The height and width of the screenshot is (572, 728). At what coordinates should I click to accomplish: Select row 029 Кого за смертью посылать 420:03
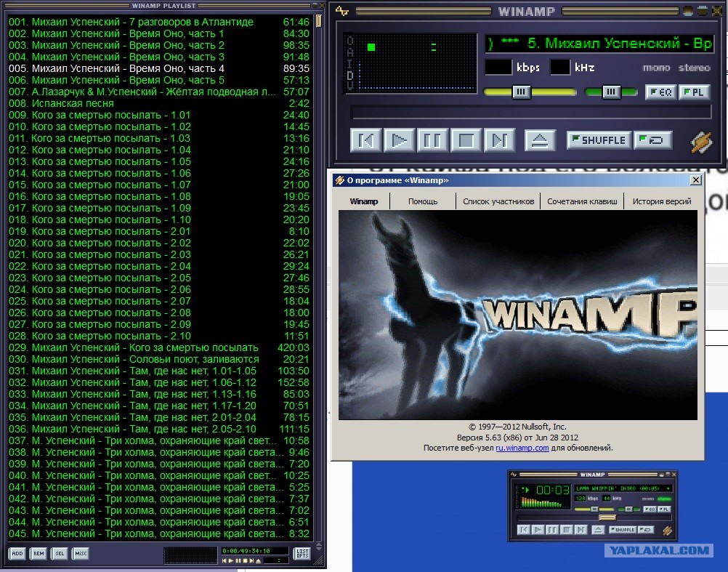click(x=159, y=347)
